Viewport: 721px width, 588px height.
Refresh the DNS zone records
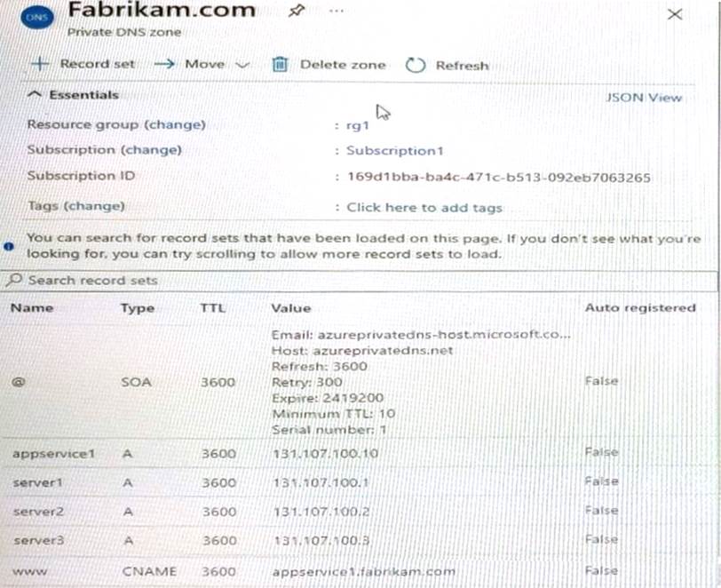447,65
